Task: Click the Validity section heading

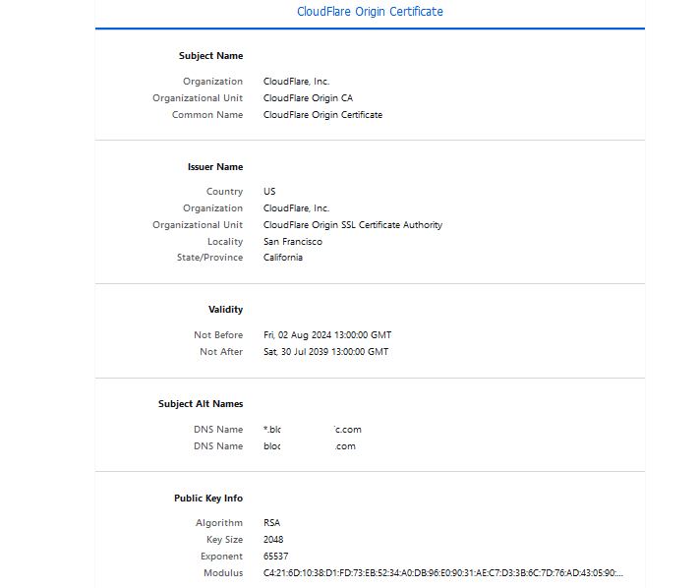Action: (225, 310)
